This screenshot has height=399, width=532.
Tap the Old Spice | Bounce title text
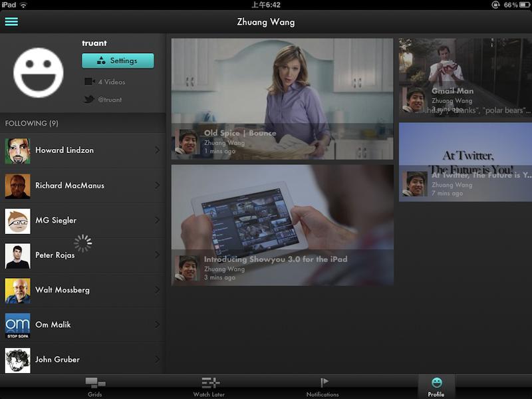[x=240, y=133]
